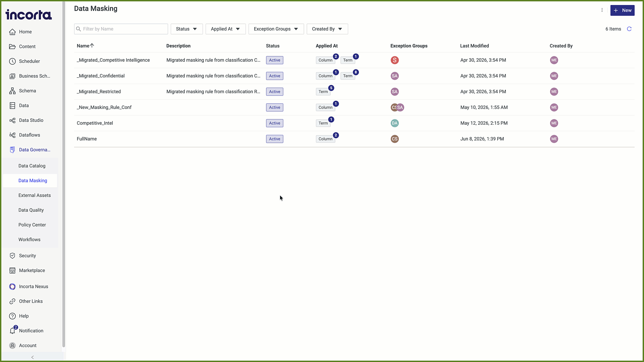Click Column tag in _New_Masking_Rule_Conf row

point(325,108)
